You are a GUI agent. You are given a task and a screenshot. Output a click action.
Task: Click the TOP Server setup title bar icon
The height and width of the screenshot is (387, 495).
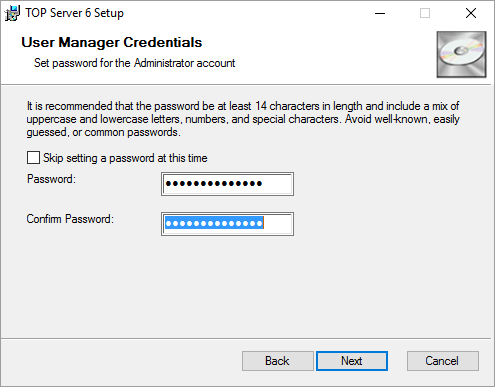12,13
